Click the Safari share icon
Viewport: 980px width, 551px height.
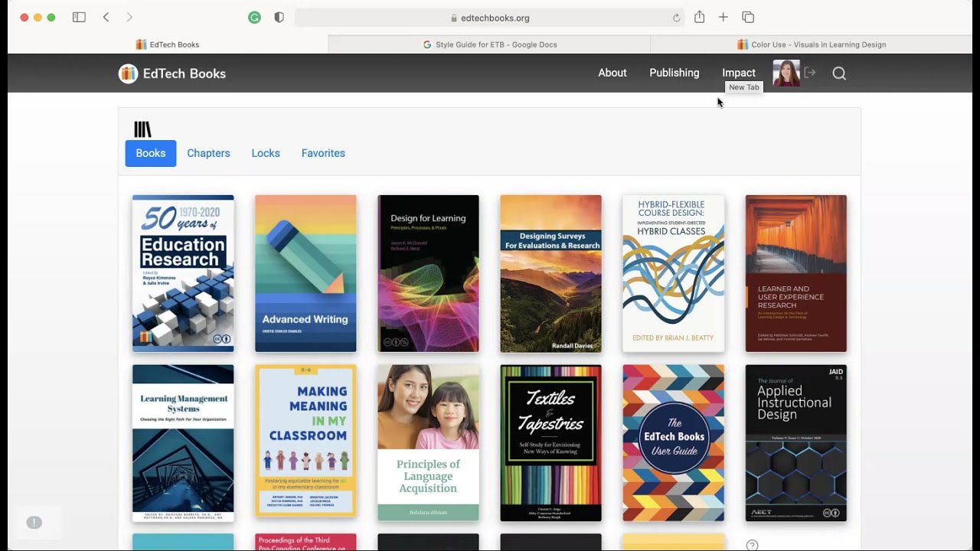[x=699, y=18]
